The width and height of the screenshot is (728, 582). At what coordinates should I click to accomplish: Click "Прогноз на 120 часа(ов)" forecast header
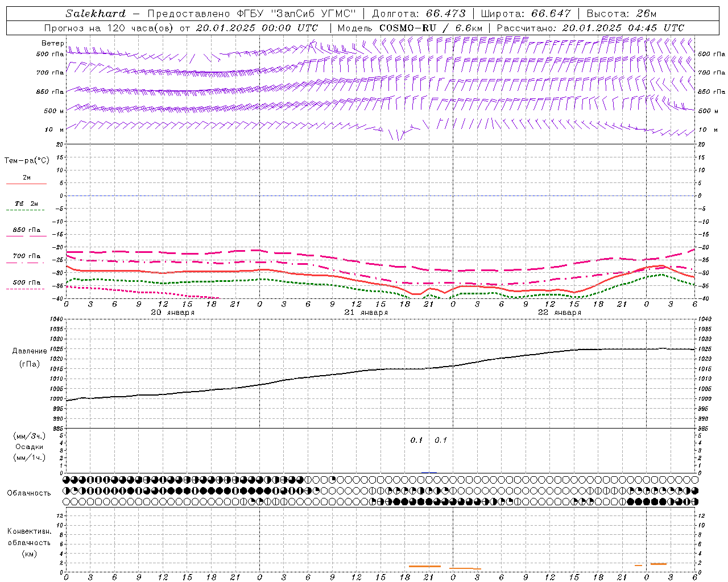pos(109,28)
